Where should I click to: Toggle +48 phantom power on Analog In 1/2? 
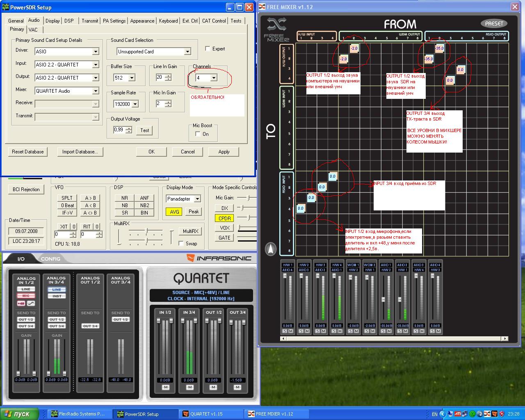point(21,304)
